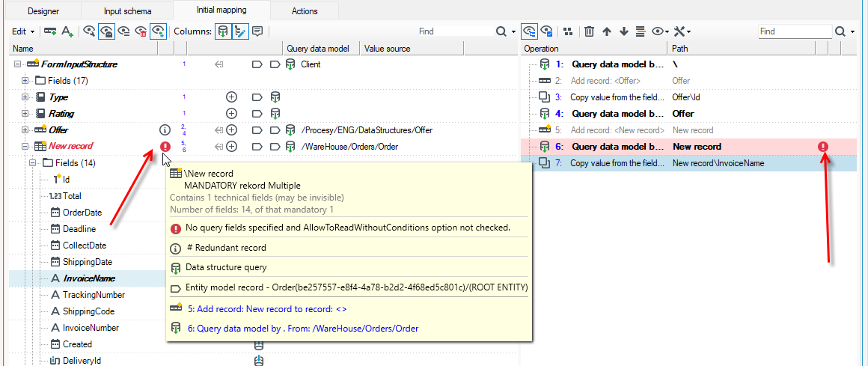Open the wrench tools dropdown
This screenshot has width=868, height=366.
point(682,31)
